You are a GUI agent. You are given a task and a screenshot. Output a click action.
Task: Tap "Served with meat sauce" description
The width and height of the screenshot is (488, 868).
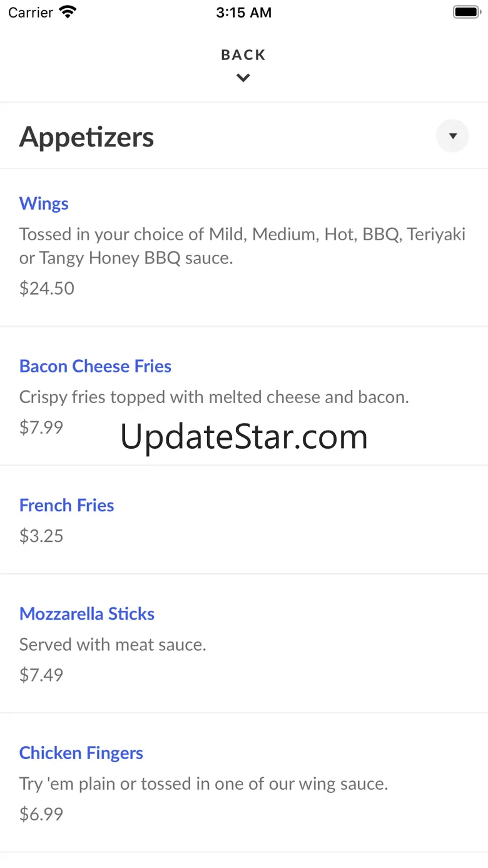(x=113, y=644)
